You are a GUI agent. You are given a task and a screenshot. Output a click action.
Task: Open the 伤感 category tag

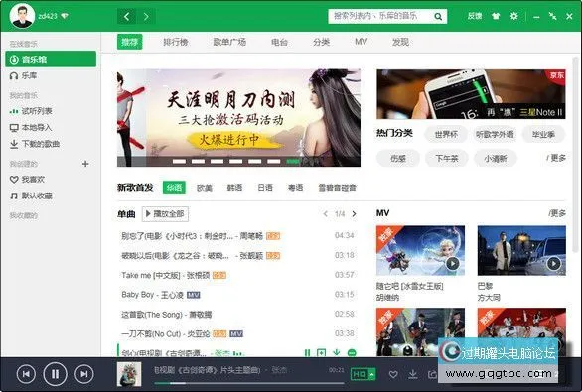pos(398,159)
